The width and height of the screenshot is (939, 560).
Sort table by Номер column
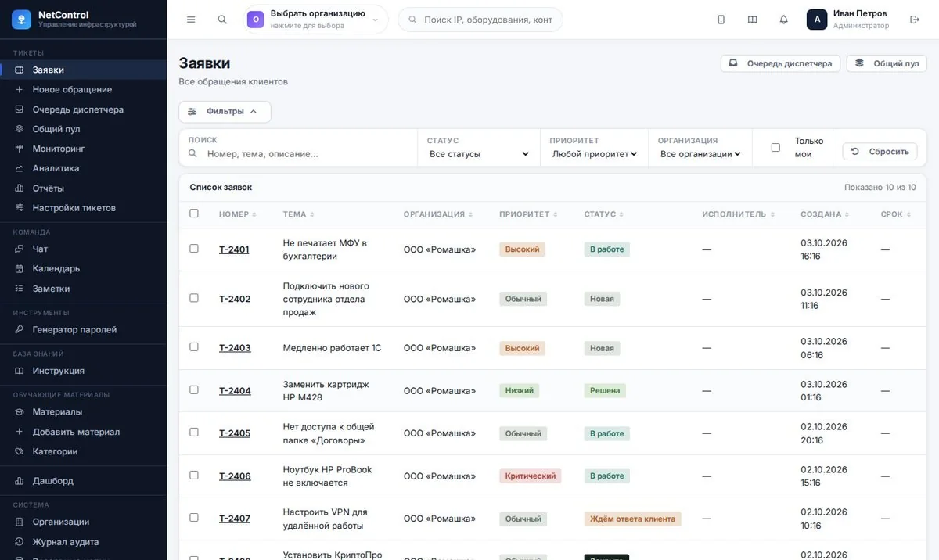237,214
